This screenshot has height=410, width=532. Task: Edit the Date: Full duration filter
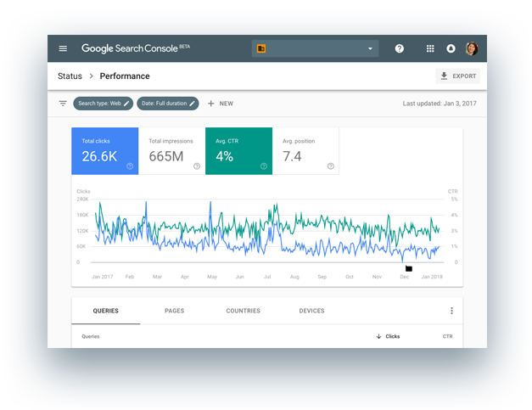point(168,104)
